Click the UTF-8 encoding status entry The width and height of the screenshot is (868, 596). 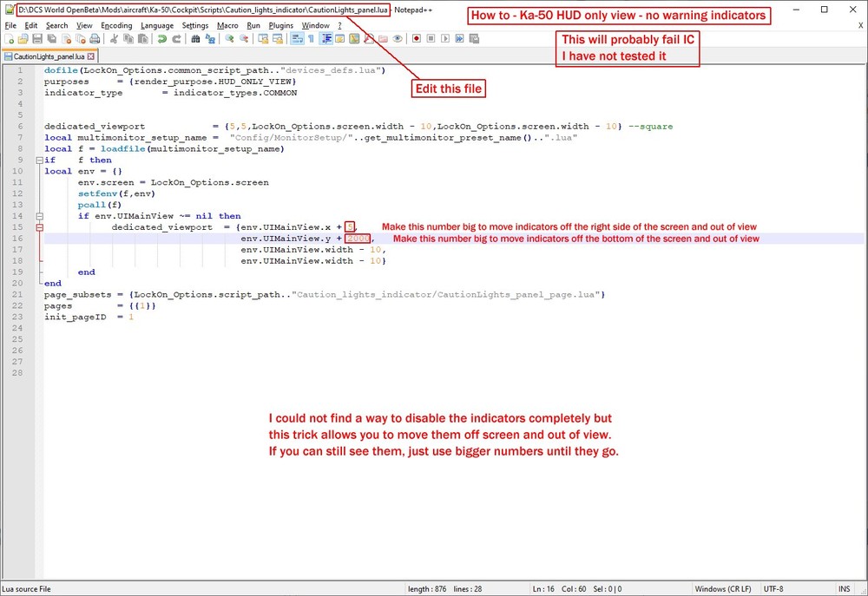(773, 589)
